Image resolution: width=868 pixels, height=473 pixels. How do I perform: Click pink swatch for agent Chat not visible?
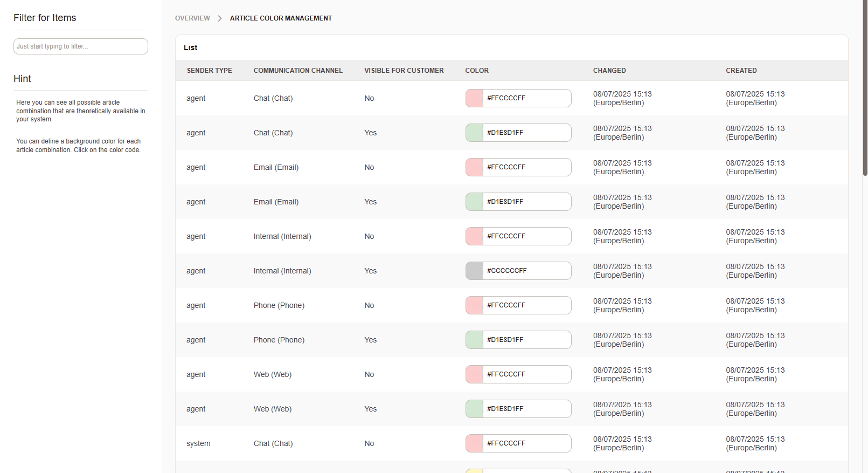coord(474,98)
